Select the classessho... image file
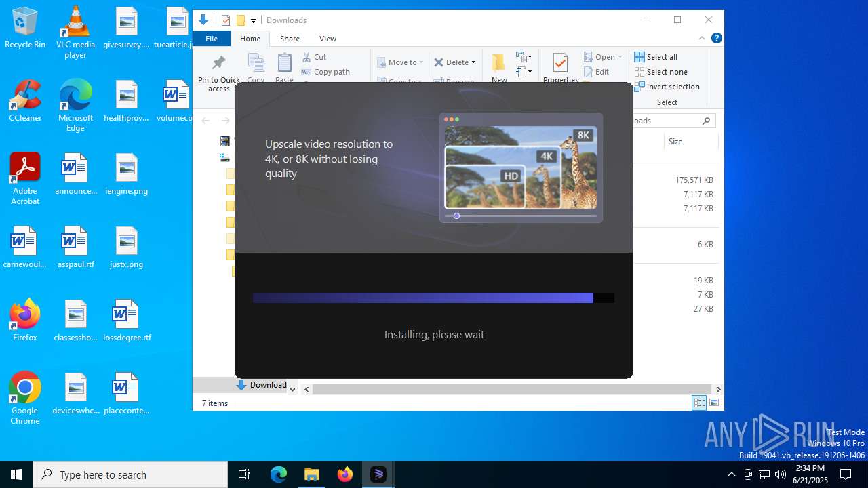The width and height of the screenshot is (868, 488). [75, 321]
